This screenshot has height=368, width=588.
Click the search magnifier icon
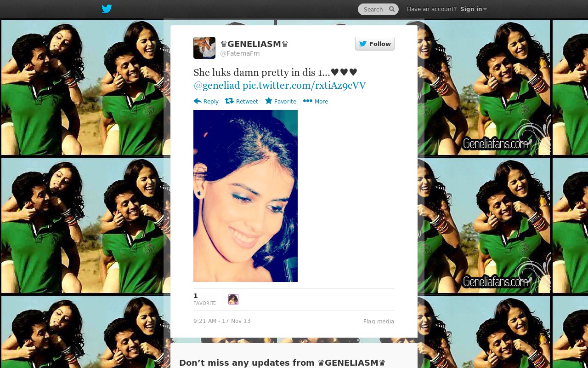click(x=392, y=9)
